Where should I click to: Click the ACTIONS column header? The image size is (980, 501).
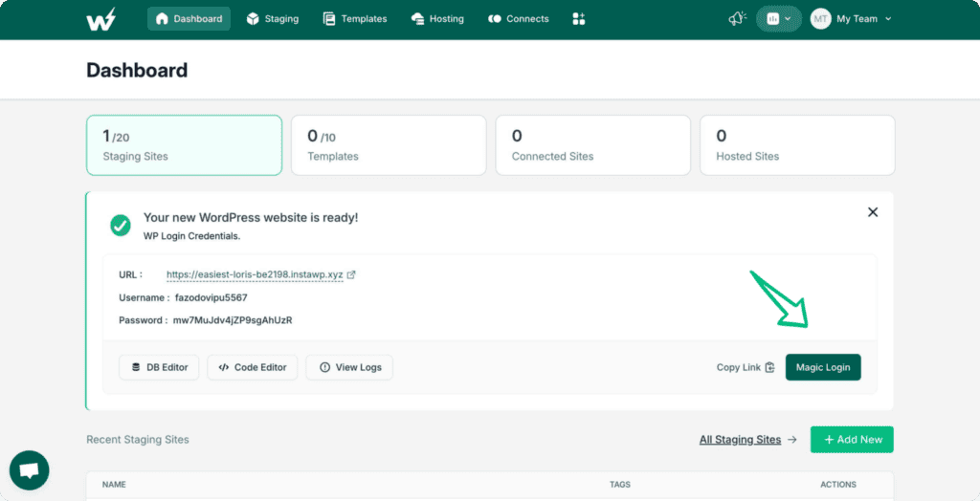(x=838, y=485)
